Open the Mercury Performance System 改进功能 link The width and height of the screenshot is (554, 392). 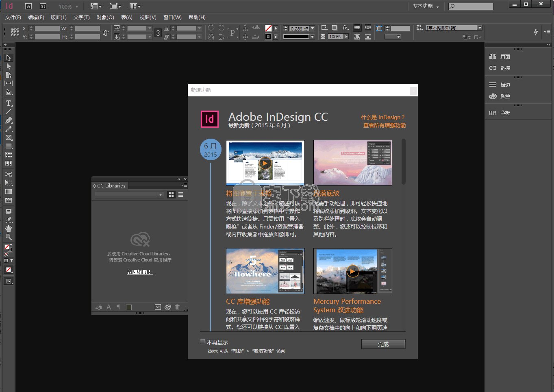pos(347,306)
